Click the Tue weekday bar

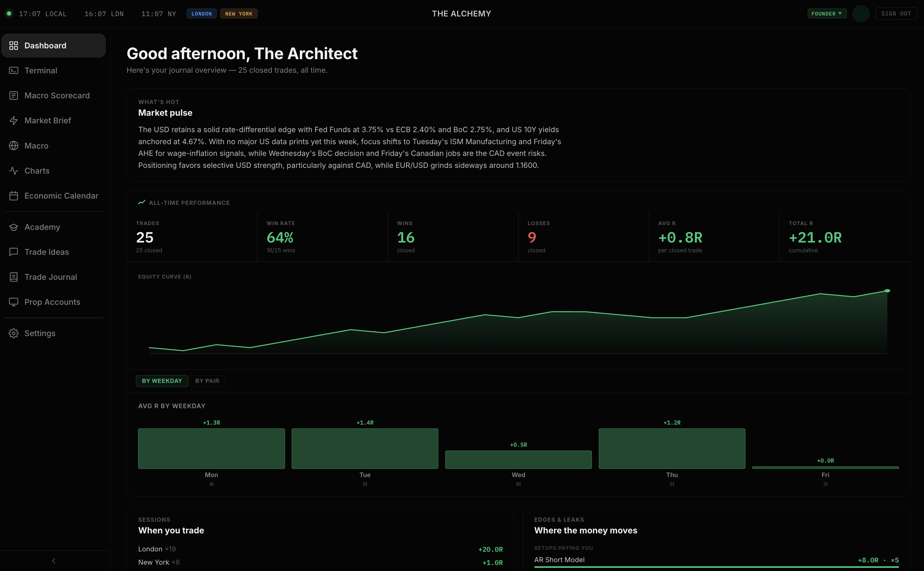[365, 449]
